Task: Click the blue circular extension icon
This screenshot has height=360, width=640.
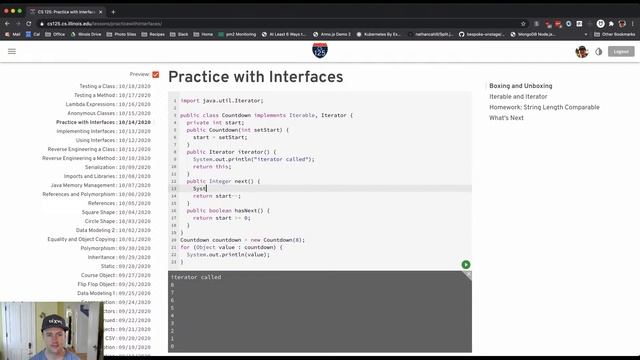Action: coord(569,24)
